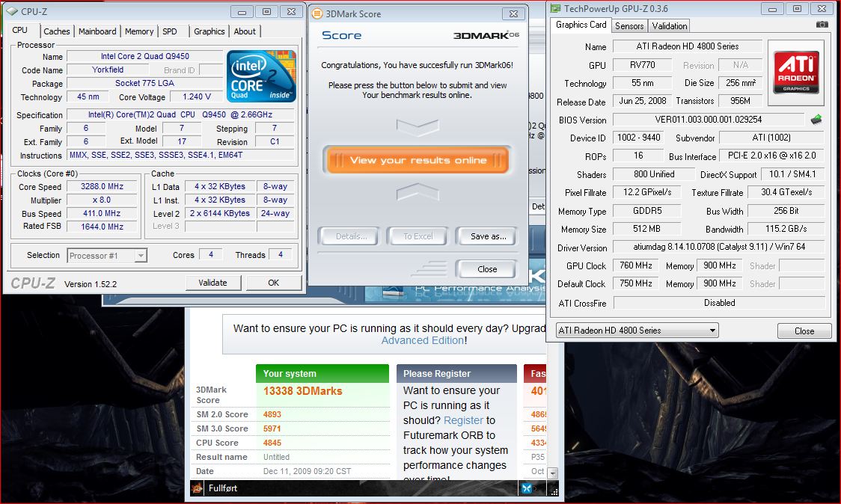Click the Core Voltage value 1.240 V
Viewport: 841px width, 504px height.
coord(196,97)
